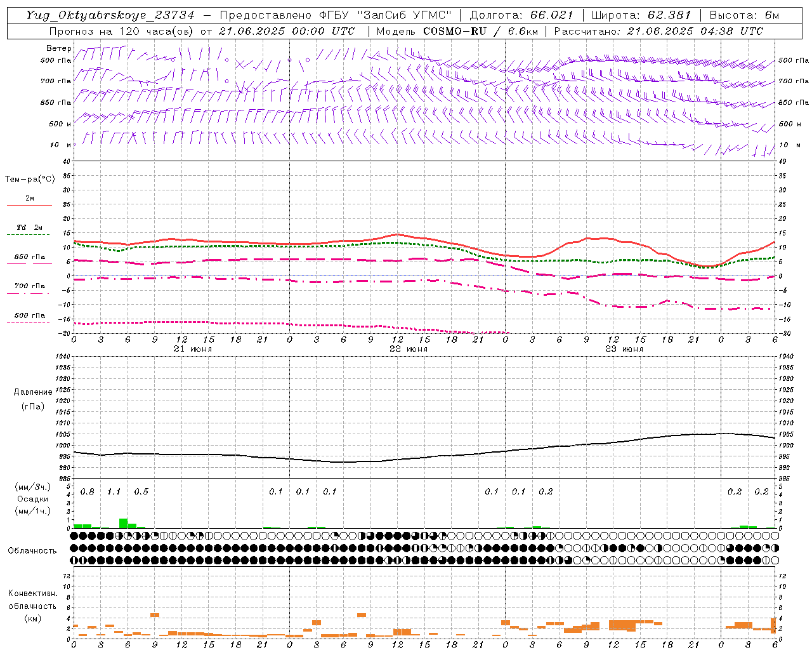The image size is (812, 650).
Task: Select the text Предоставлено ФГБУ "ЗапСиб УГМС"
Action: point(336,15)
